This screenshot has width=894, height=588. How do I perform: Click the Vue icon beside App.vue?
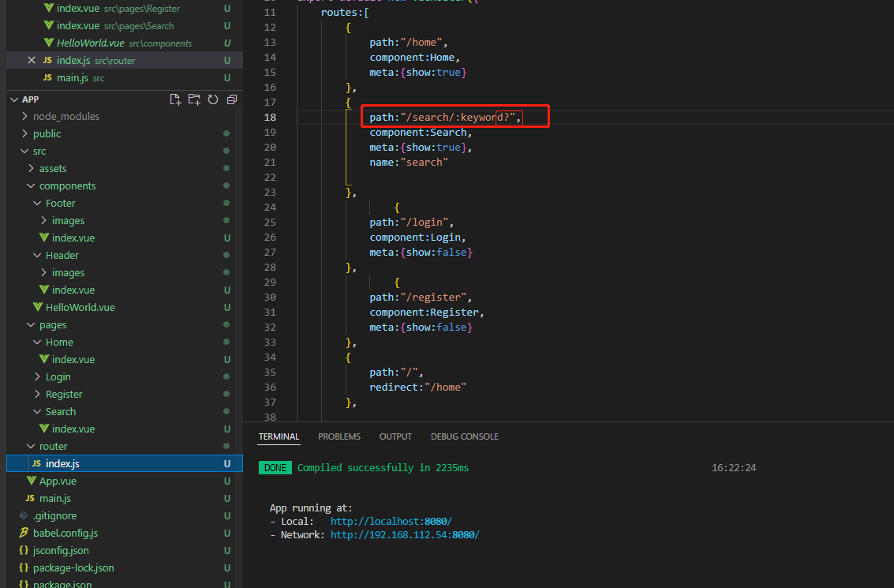[32, 481]
